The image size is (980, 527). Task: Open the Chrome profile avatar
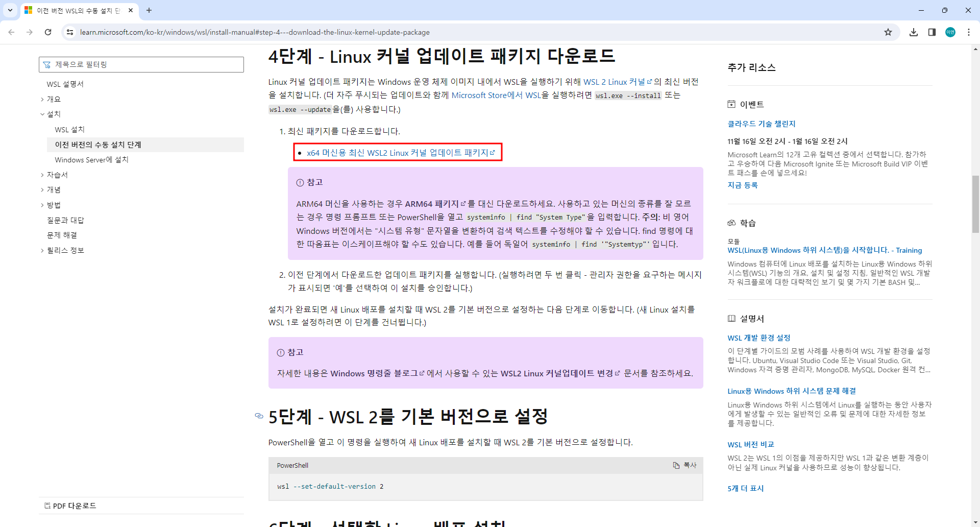[x=950, y=32]
